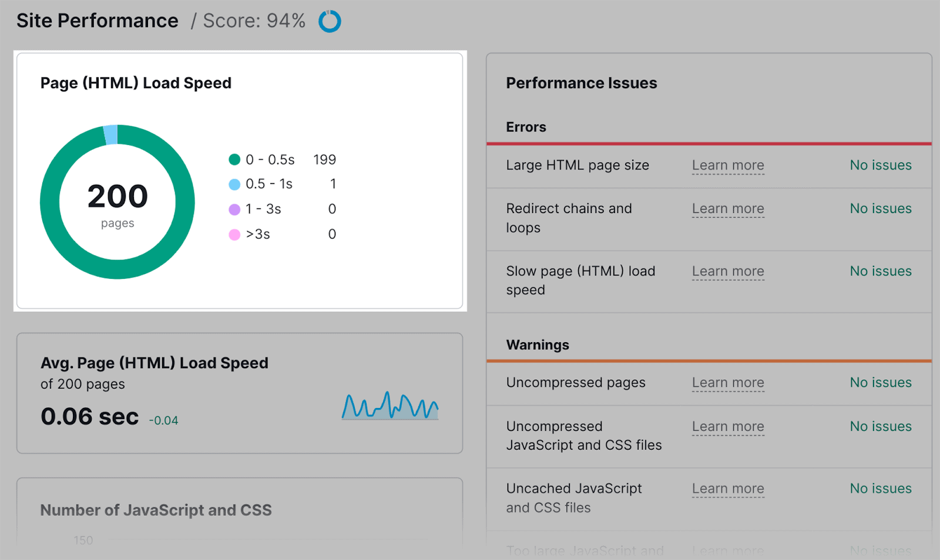940x560 pixels.
Task: Click the purple 1 - 3s legend dot
Action: 234,209
